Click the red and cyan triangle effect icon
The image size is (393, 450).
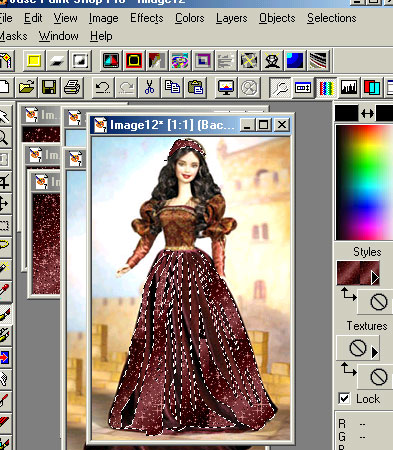click(x=111, y=61)
